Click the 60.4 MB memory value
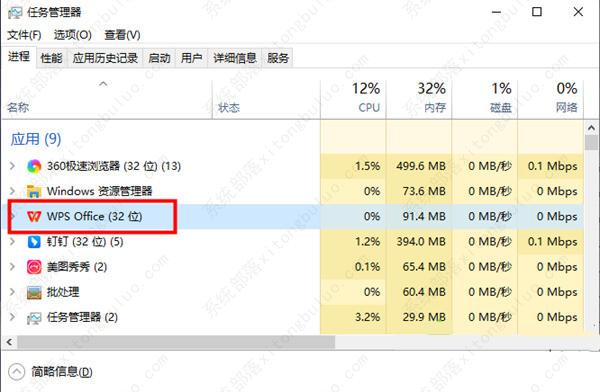 tap(424, 292)
